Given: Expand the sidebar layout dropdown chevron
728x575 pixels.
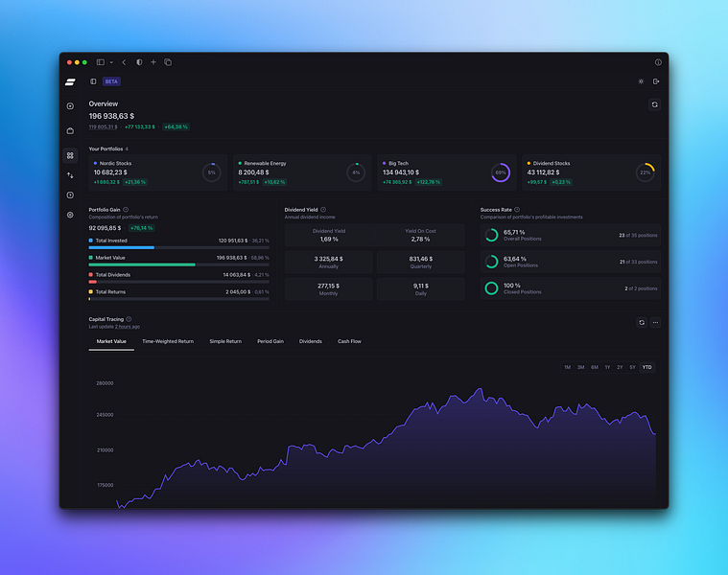Looking at the screenshot, I should [111, 62].
